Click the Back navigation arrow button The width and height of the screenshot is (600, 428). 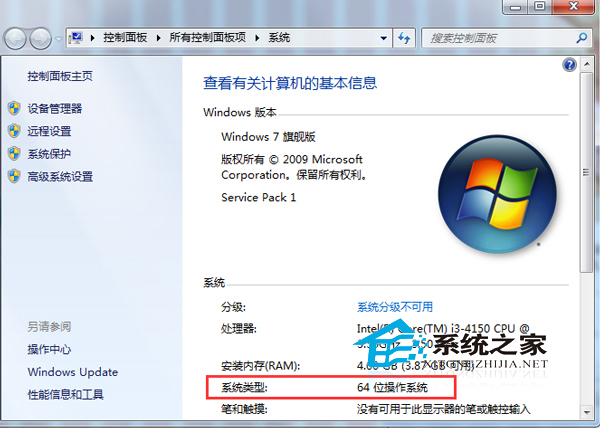tap(15, 39)
